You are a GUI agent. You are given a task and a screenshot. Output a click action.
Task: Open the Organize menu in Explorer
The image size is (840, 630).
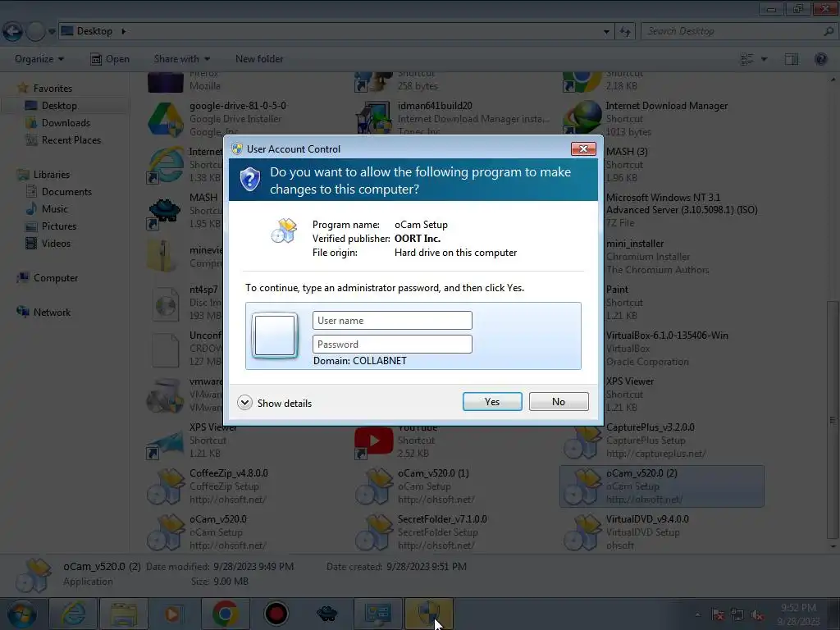(39, 59)
